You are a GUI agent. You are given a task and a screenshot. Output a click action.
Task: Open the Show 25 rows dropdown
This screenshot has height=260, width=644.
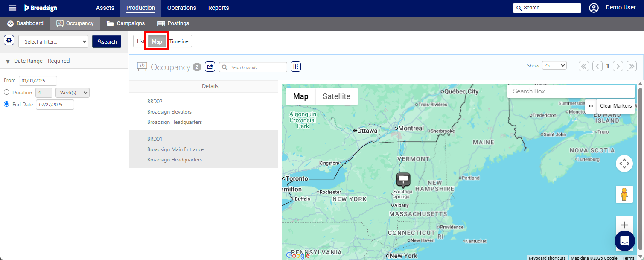[554, 66]
